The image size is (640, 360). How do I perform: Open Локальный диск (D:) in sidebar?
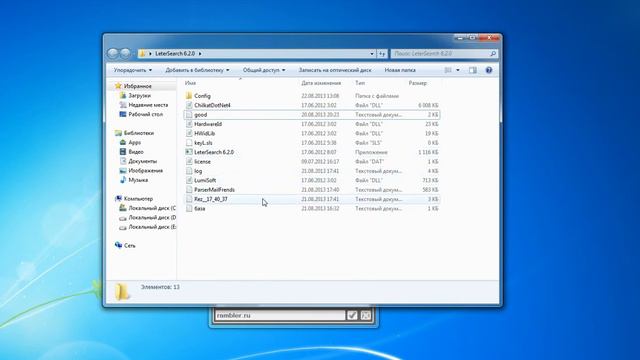(152, 218)
